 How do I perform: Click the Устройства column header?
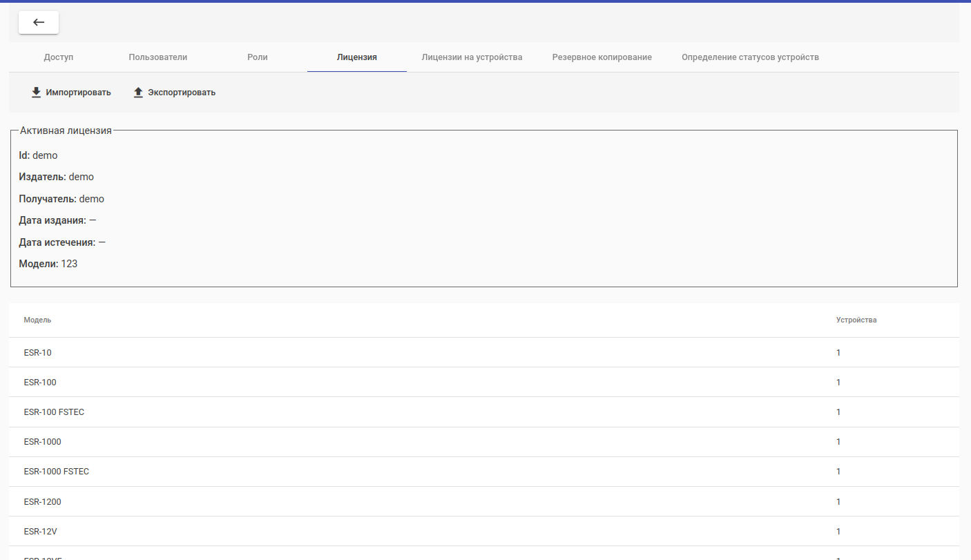pyautogui.click(x=856, y=320)
